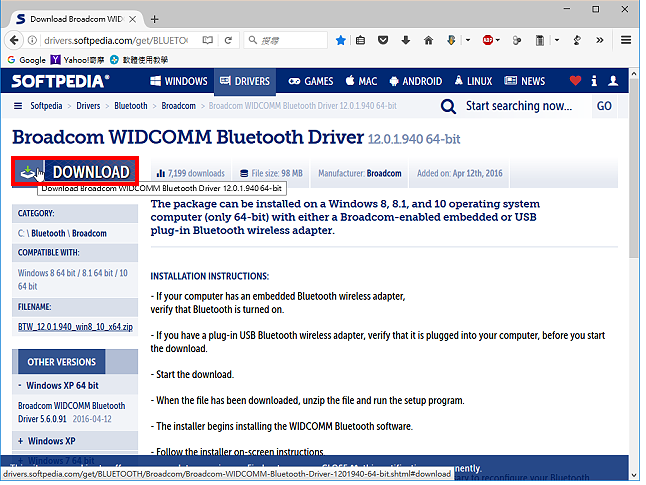Go back with the browser back arrow
The image size is (646, 485).
coord(14,40)
